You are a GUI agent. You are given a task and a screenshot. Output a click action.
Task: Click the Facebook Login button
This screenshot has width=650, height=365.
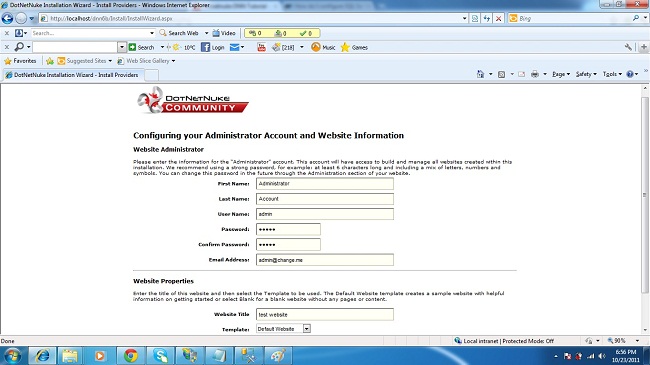[x=212, y=47]
